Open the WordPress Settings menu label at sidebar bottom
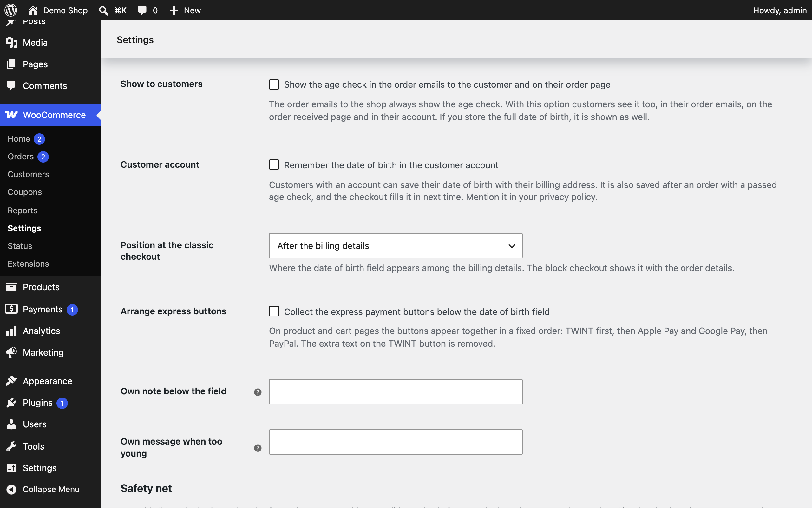Screen dimensions: 812x508 coord(40,468)
